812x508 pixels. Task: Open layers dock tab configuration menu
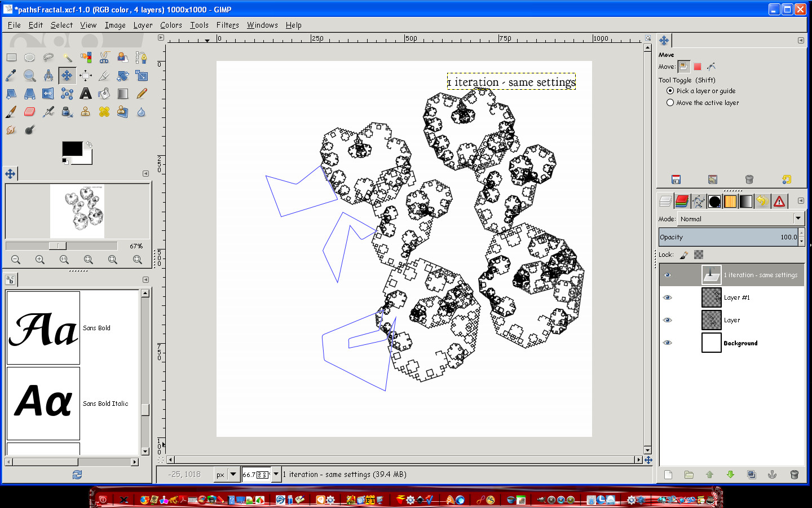click(x=801, y=200)
